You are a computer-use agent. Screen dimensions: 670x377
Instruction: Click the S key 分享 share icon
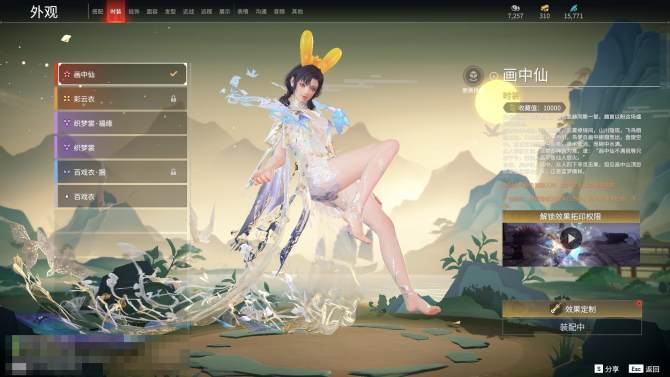coord(599,368)
